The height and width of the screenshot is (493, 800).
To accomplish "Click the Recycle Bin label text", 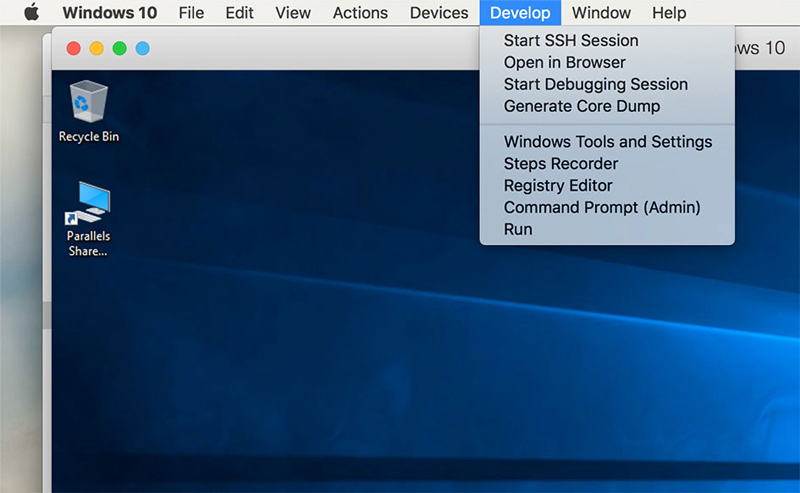I will [89, 137].
